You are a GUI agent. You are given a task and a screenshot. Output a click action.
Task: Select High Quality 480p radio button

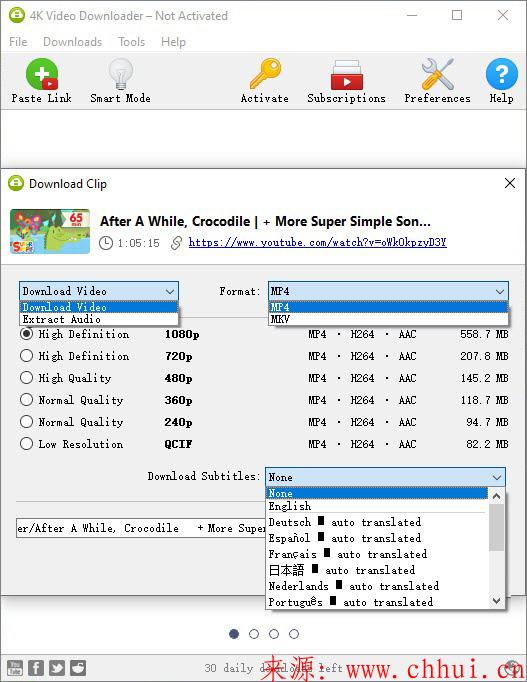(27, 378)
